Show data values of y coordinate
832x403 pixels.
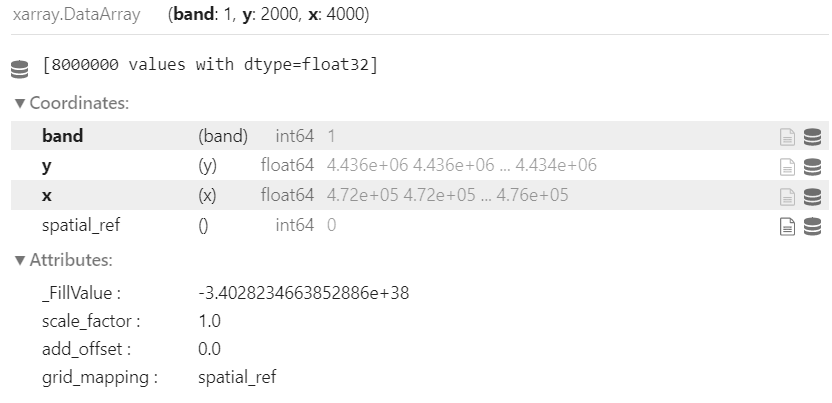(812, 167)
